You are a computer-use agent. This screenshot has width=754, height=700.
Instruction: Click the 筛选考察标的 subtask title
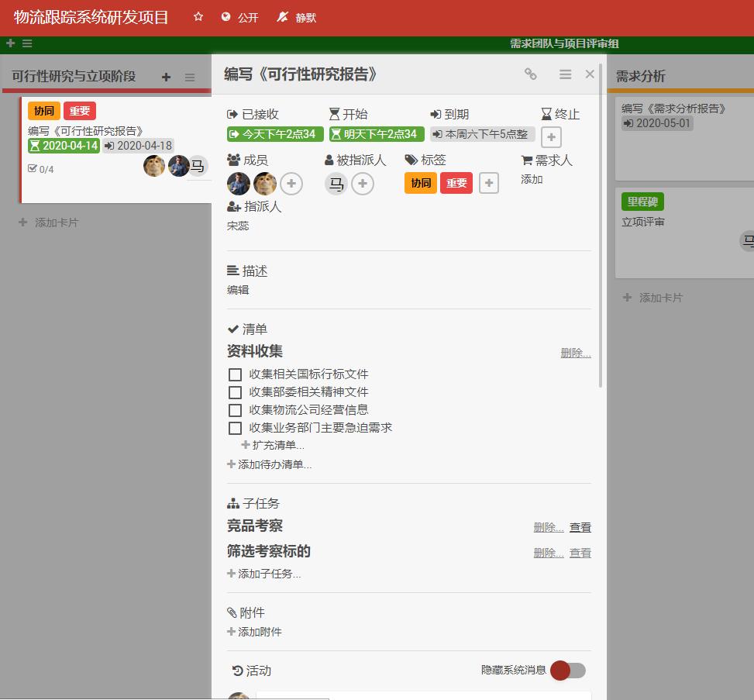pyautogui.click(x=269, y=551)
